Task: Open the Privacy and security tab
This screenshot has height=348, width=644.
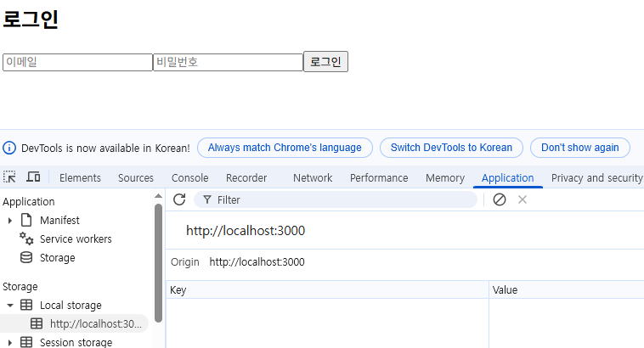Action: click(x=596, y=177)
